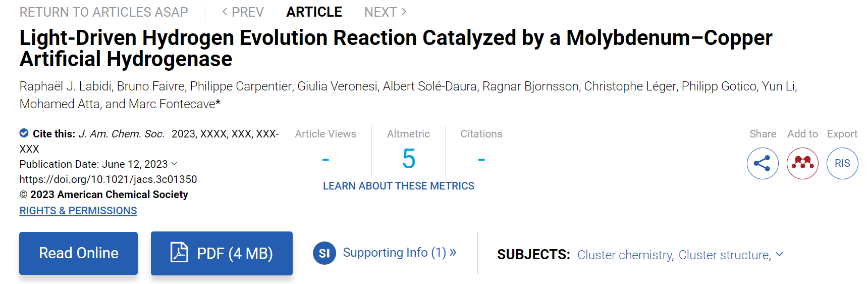868x284 pixels.
Task: Click the Altmetric score 5
Action: 409,159
